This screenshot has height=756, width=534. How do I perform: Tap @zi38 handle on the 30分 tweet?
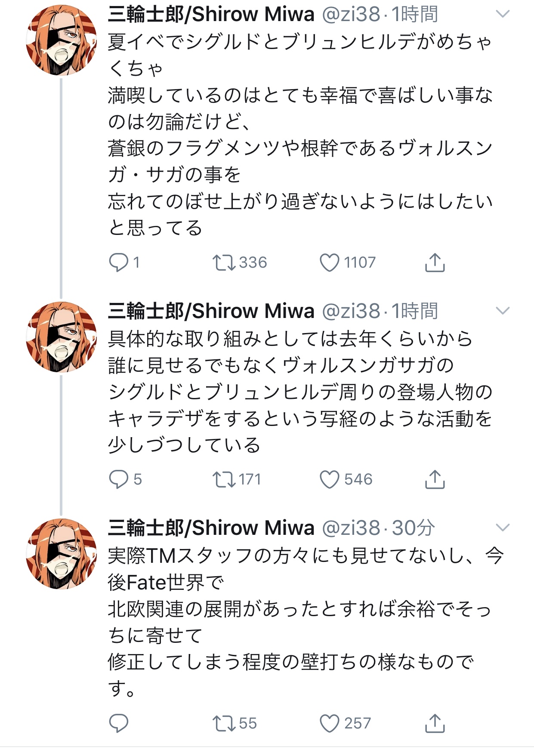[351, 528]
